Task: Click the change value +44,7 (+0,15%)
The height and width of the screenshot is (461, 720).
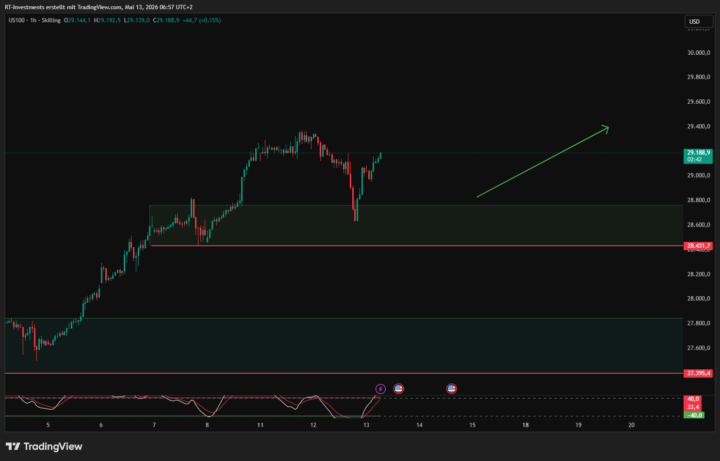Action: tap(202, 20)
